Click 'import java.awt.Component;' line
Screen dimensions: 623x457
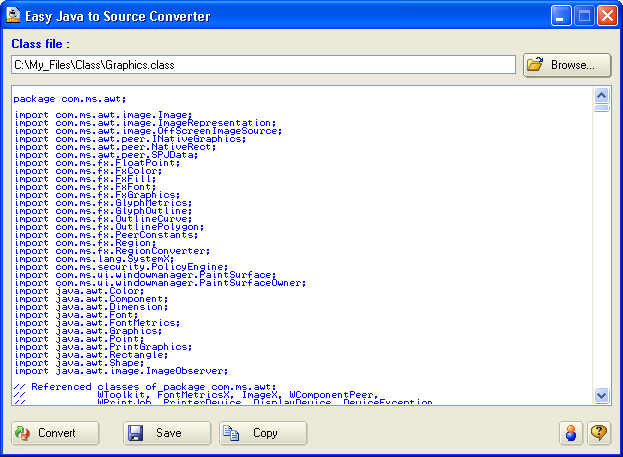pos(91,299)
